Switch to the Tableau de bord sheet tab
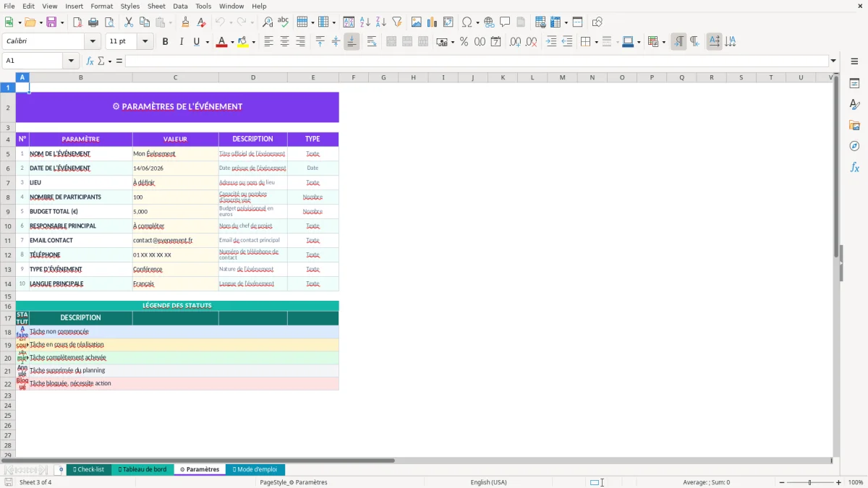 pyautogui.click(x=142, y=469)
